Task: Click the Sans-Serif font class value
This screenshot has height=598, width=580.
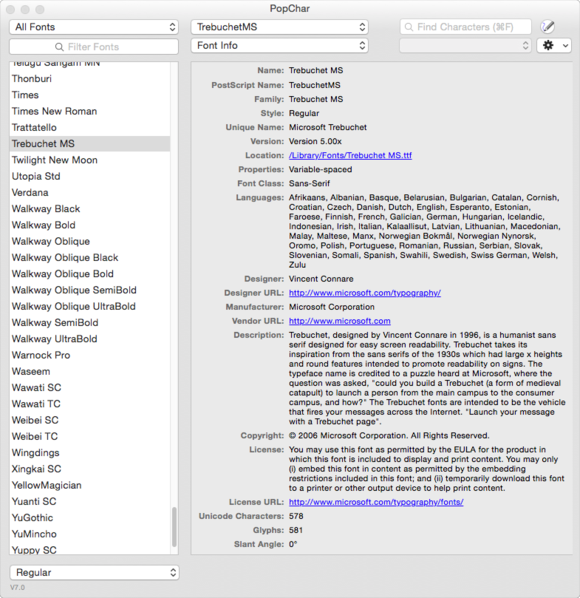Action: click(309, 183)
